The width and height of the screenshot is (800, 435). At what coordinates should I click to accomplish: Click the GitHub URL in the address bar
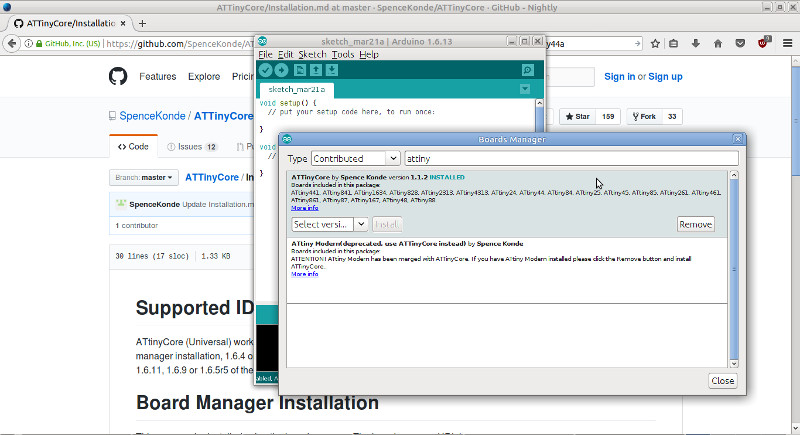pyautogui.click(x=179, y=44)
